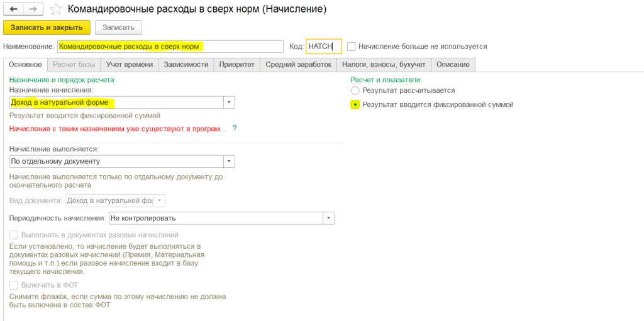The height and width of the screenshot is (321, 644).
Task: Select 'Результат вводится фиксированной суммой' option
Action: point(355,105)
